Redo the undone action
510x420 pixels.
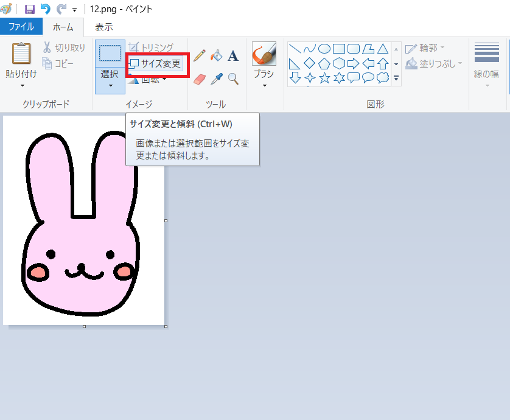pyautogui.click(x=61, y=9)
